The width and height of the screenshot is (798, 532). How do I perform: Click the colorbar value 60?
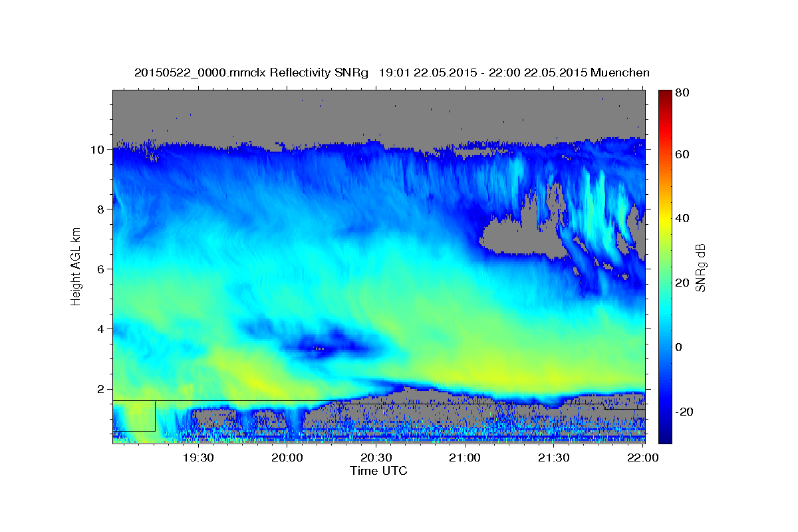click(x=682, y=154)
